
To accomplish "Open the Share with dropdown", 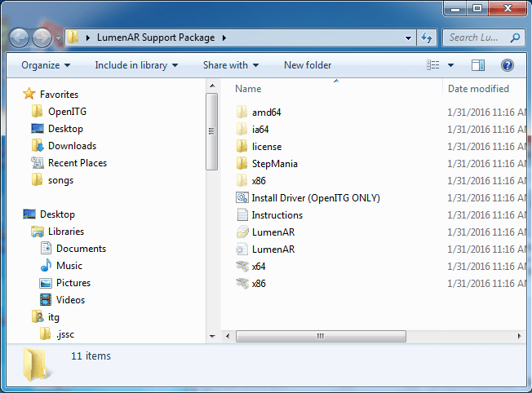I will click(231, 65).
